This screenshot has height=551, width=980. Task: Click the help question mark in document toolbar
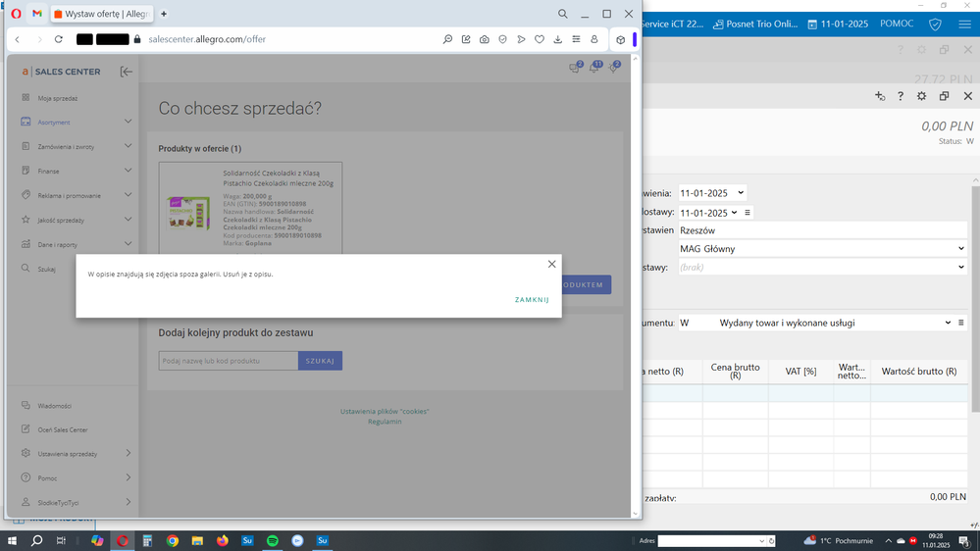pos(901,96)
